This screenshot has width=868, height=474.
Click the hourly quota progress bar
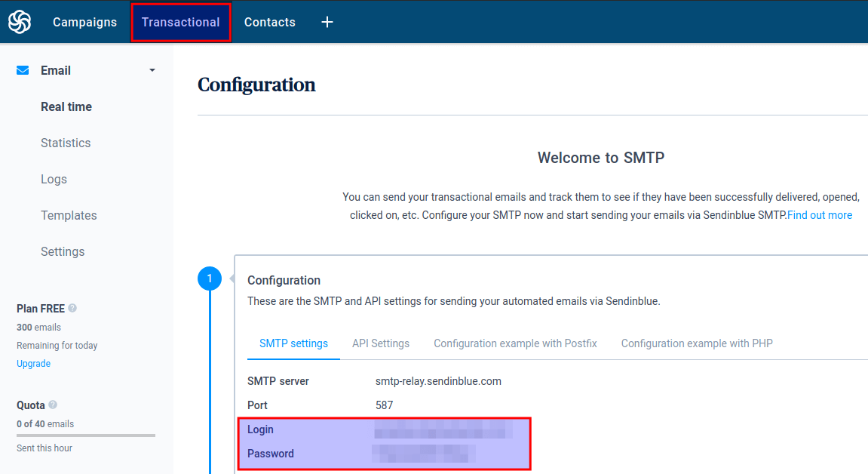click(x=86, y=435)
